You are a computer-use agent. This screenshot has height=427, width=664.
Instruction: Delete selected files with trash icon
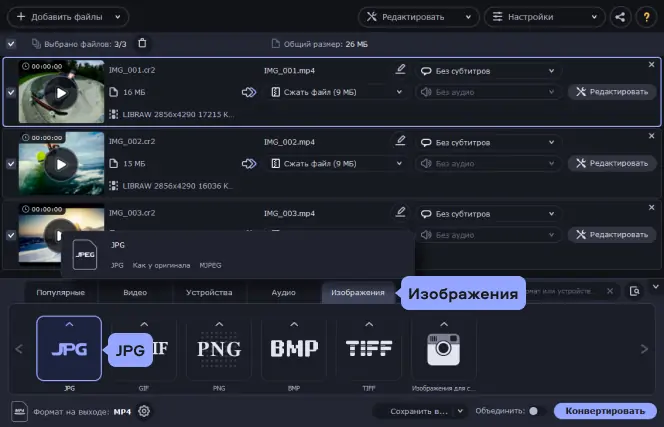[x=142, y=44]
